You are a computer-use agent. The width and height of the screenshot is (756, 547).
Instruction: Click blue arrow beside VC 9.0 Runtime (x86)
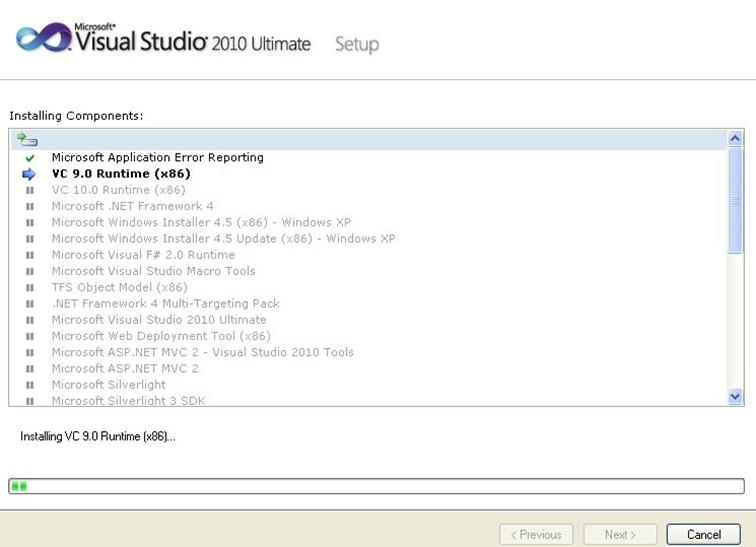click(x=29, y=174)
